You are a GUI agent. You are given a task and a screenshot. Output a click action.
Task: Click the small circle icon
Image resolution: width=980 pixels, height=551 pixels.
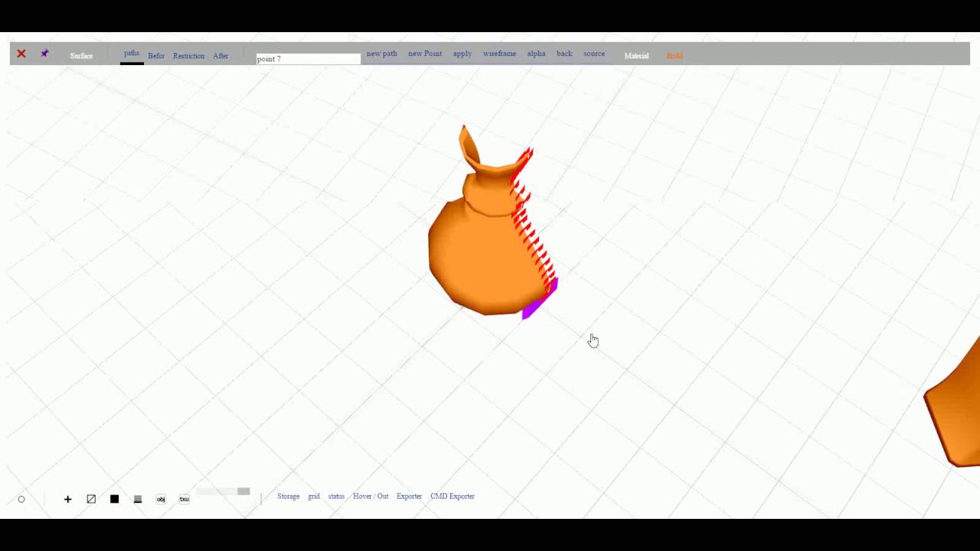pos(21,499)
